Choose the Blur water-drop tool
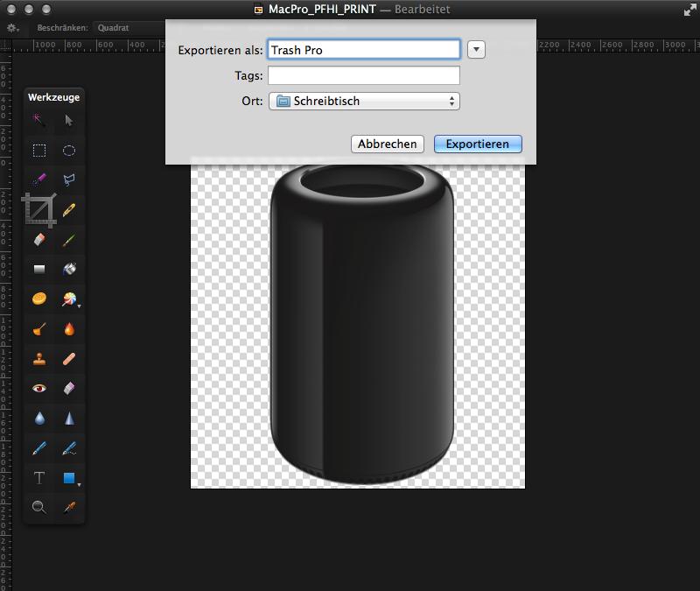700x591 pixels. (39, 419)
